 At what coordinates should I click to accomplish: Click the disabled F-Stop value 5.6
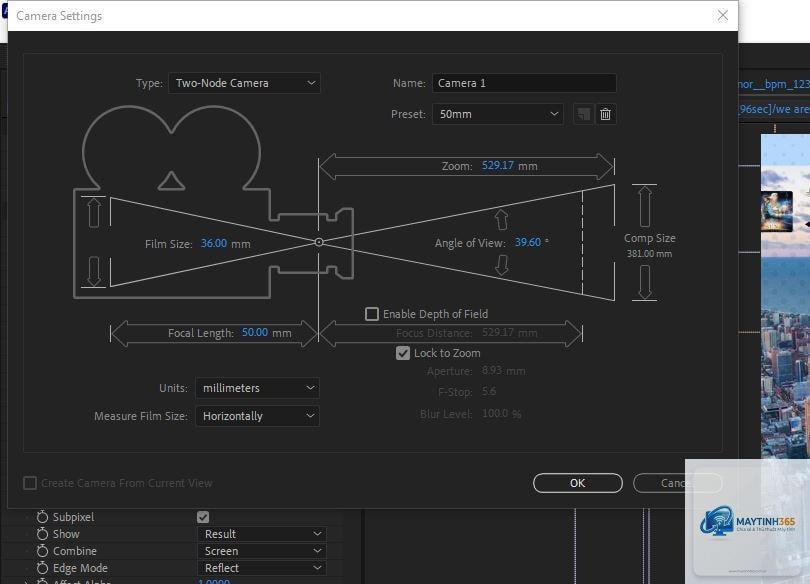[489, 391]
